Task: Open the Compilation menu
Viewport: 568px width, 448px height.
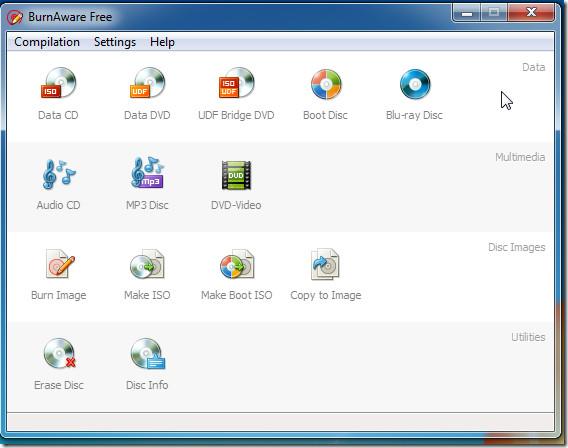Action: (47, 42)
